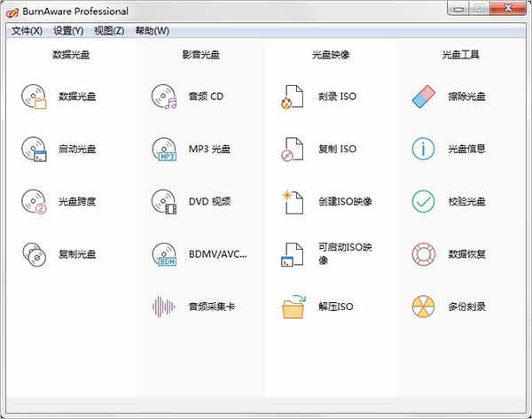Click the 音频 CD music disc icon
This screenshot has width=532, height=419.
click(164, 97)
